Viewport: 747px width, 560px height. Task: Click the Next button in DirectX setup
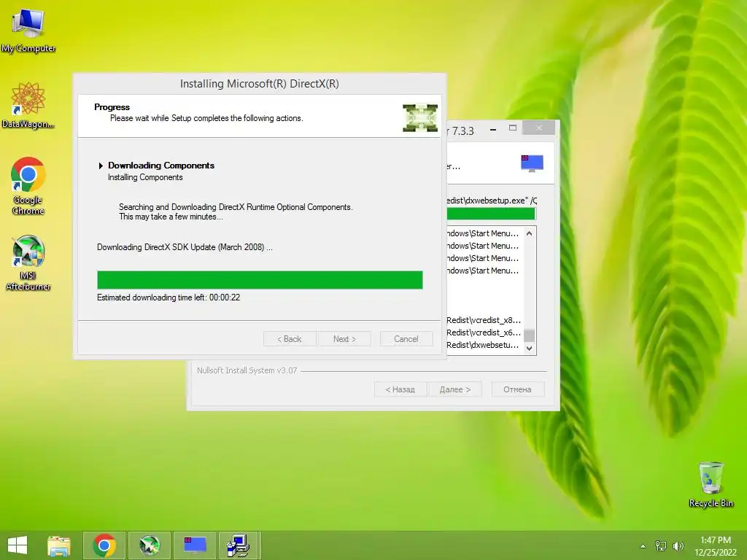344,339
